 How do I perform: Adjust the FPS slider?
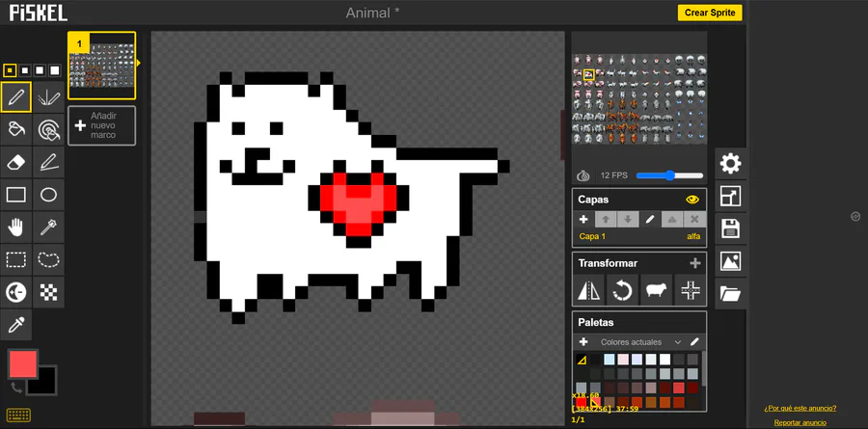(670, 175)
